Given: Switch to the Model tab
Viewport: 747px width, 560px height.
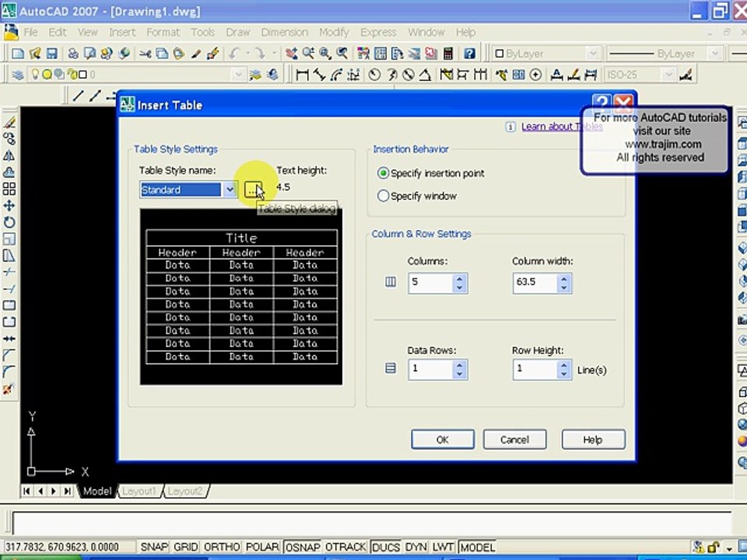Looking at the screenshot, I should pyautogui.click(x=97, y=491).
